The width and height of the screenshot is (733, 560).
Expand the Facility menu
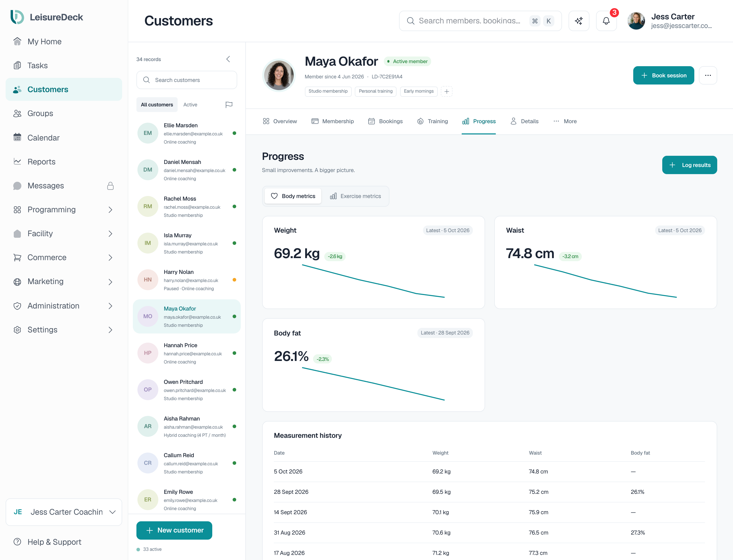110,234
